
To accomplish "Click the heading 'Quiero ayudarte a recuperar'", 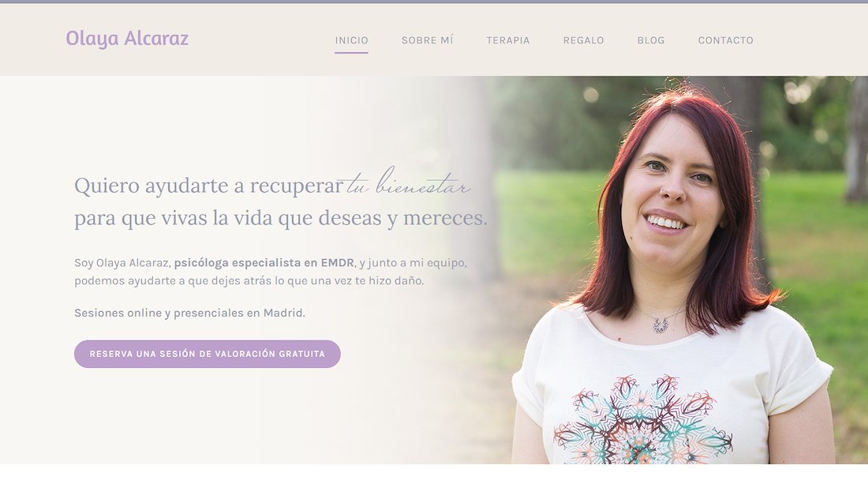I will pos(209,186).
